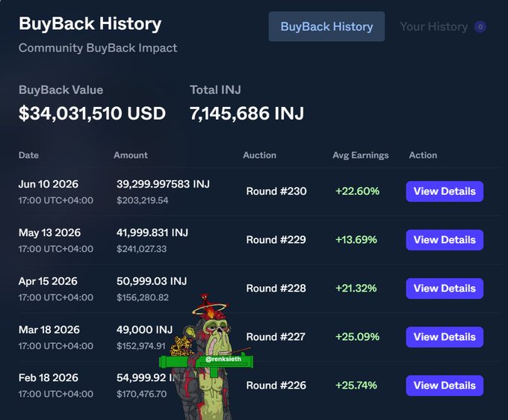Click the Auction column header
Image resolution: width=508 pixels, height=420 pixels.
pos(259,155)
